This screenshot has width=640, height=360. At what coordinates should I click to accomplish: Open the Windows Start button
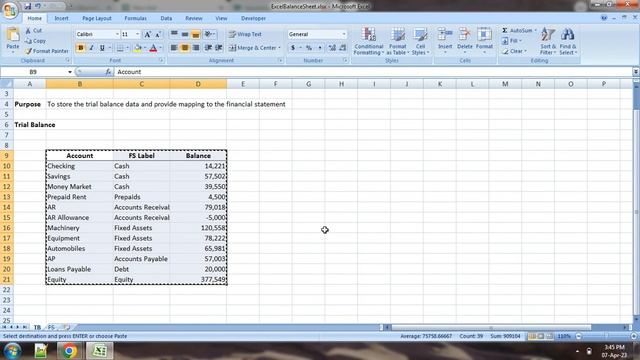[x=13, y=351]
